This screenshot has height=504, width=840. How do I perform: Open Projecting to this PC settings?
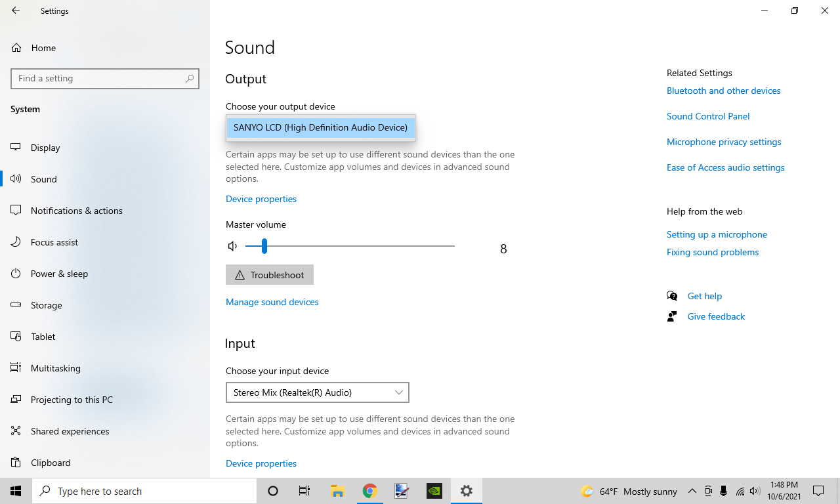tap(105, 400)
